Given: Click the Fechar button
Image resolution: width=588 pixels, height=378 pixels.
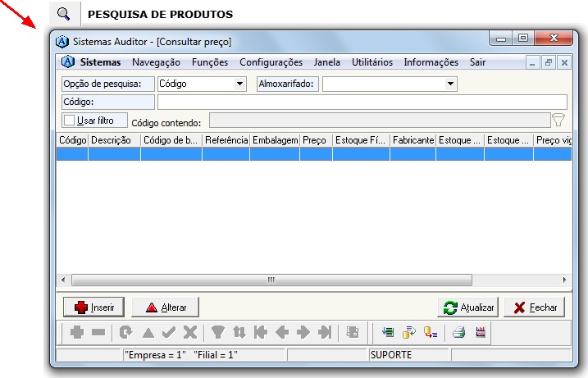Looking at the screenshot, I should click(x=534, y=307).
